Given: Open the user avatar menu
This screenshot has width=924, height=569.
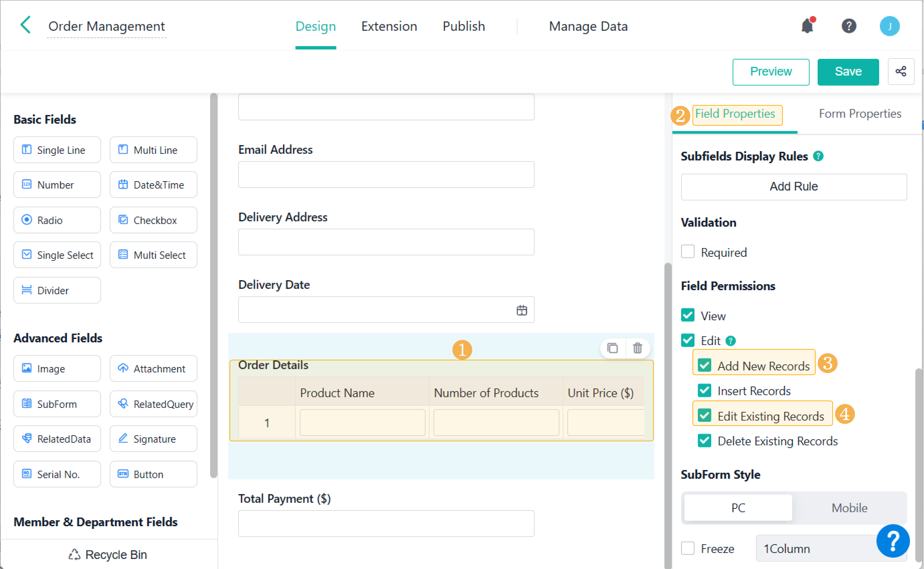Looking at the screenshot, I should pyautogui.click(x=889, y=26).
